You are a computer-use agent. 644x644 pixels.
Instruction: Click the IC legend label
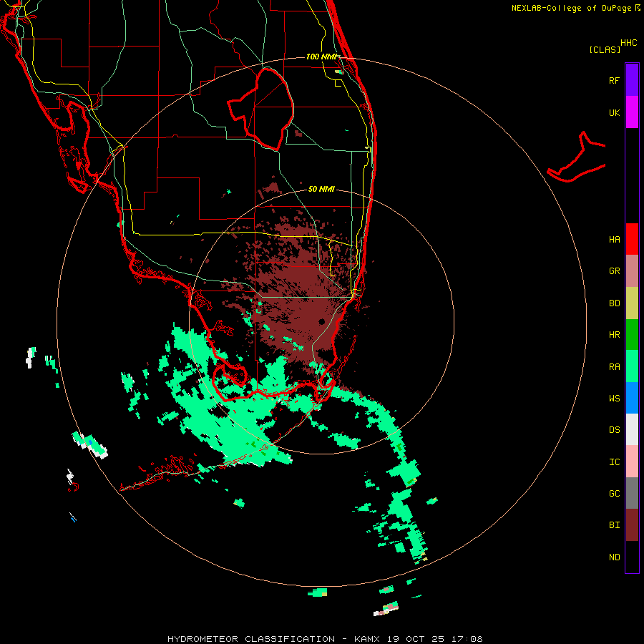(614, 462)
